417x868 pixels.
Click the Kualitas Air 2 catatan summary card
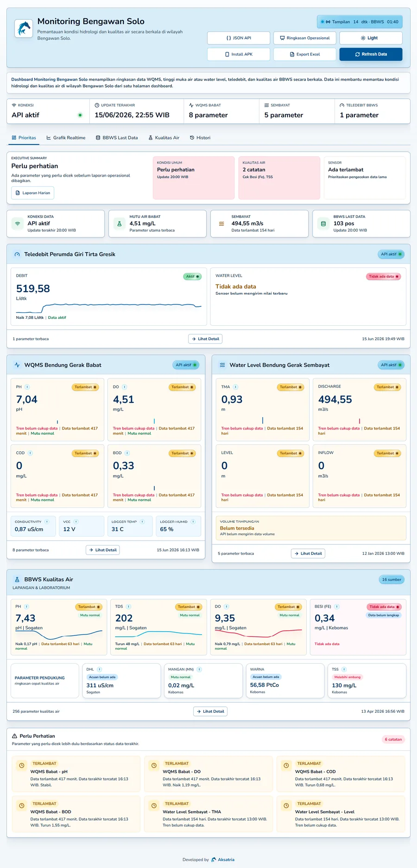click(279, 178)
